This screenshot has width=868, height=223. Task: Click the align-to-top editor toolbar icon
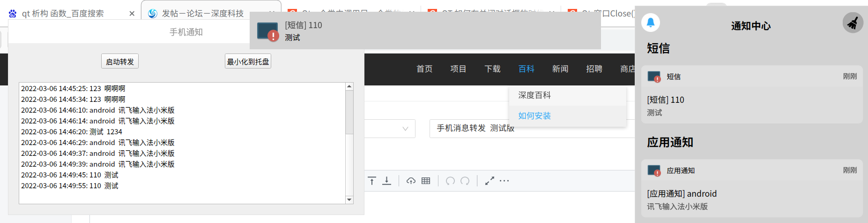tap(372, 181)
